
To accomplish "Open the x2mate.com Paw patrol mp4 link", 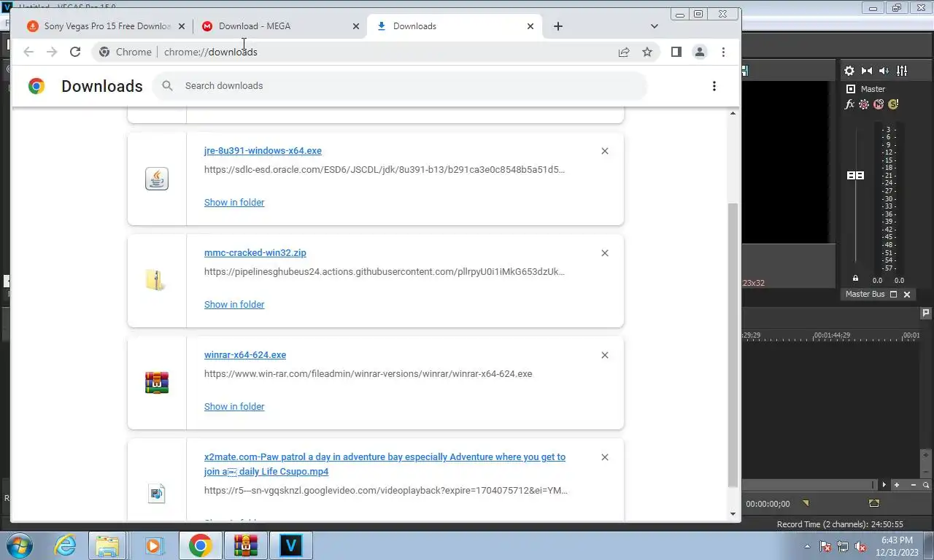I will click(x=385, y=464).
